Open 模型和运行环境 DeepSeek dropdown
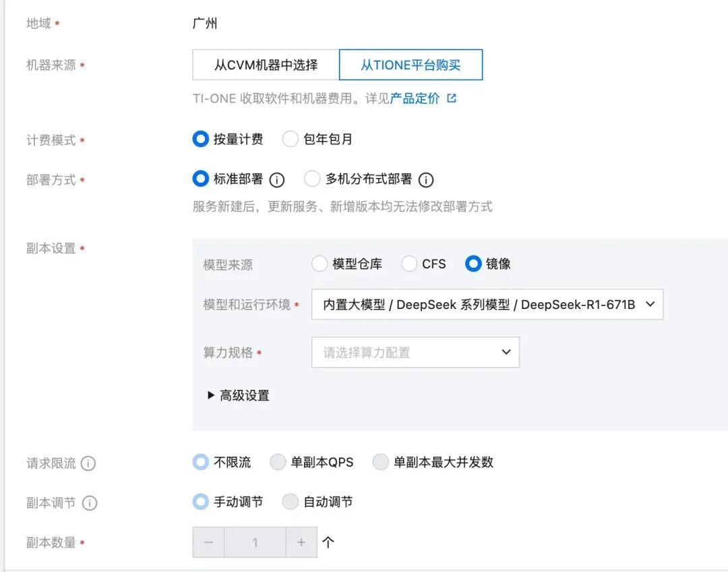728x572 pixels. (x=487, y=305)
